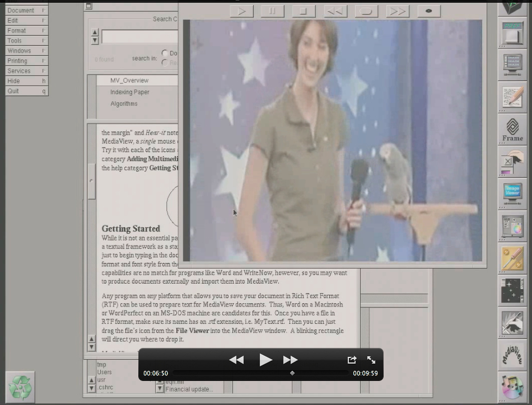Click the search text input field

coord(139,37)
